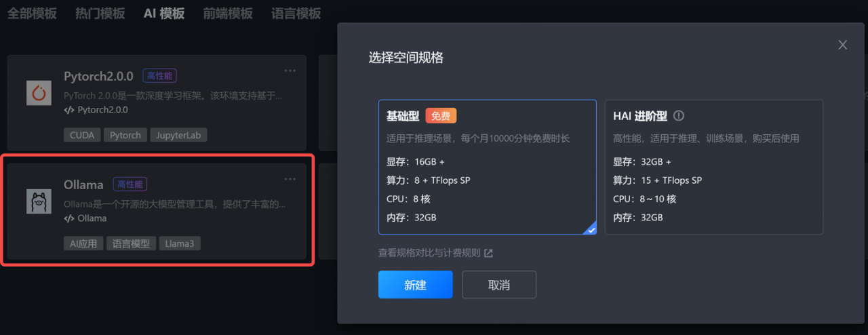The width and height of the screenshot is (868, 335).
Task: Open the three-dot menu on Ollama card
Action: 290,179
